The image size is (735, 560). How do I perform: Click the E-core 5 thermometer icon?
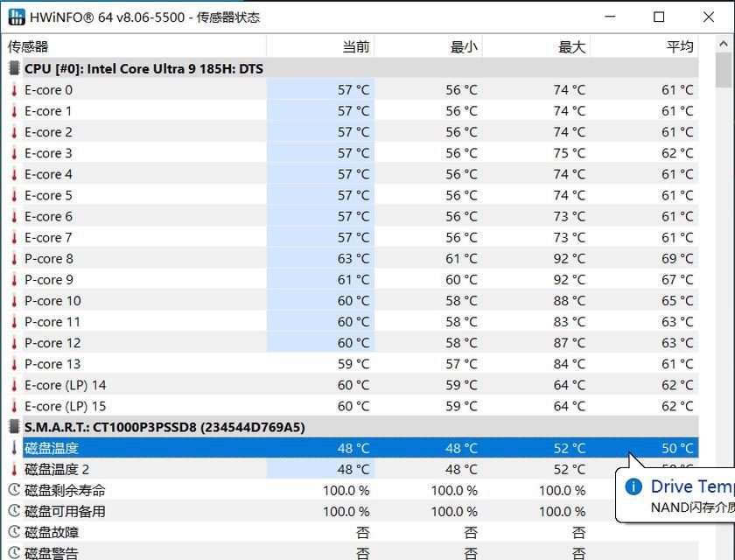[14, 195]
